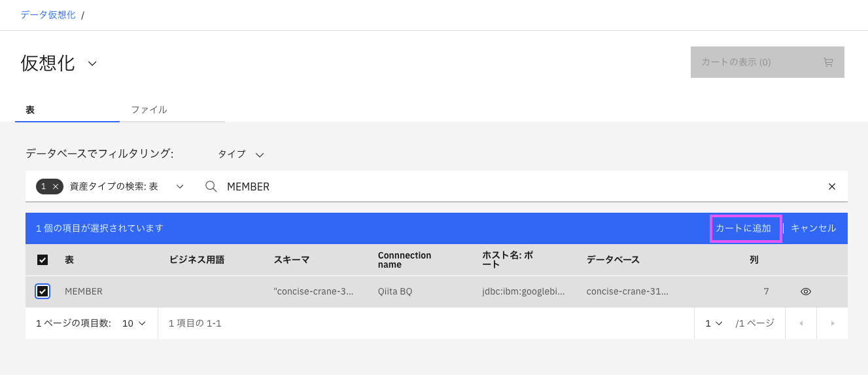Click the concise-crane-31... database cell
This screenshot has width=868, height=375.
(628, 291)
